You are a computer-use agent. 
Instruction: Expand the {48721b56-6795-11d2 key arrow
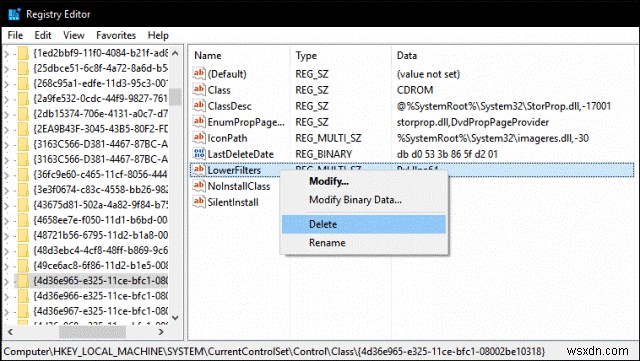coord(7,235)
